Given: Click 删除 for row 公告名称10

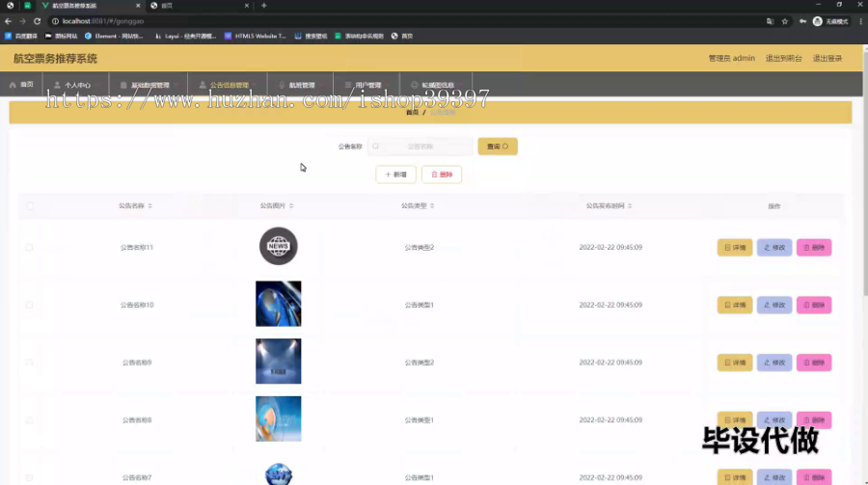Looking at the screenshot, I should pyautogui.click(x=814, y=305).
